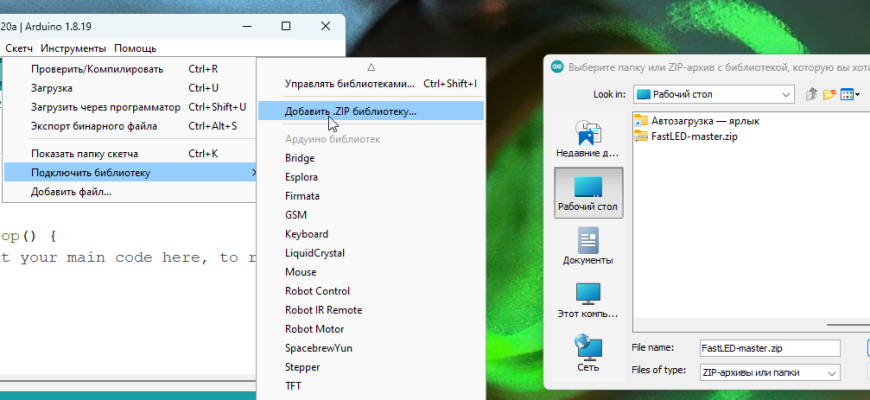Open Сеть in the places sidebar
Image resolution: width=870 pixels, height=400 pixels.
588,353
